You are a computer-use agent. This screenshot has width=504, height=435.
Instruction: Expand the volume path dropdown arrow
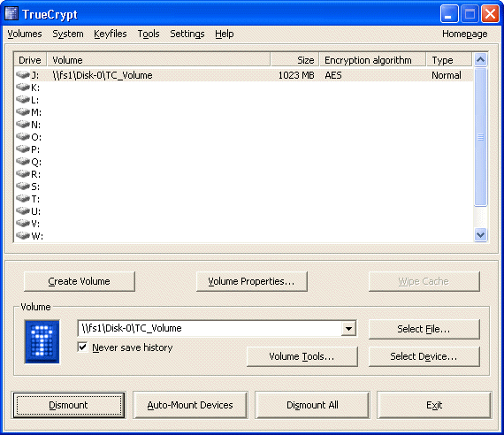click(x=348, y=328)
